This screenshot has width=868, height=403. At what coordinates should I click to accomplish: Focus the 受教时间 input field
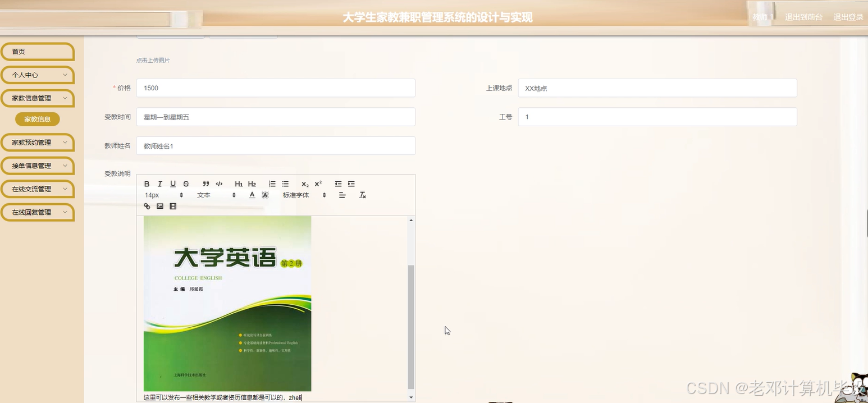point(276,117)
